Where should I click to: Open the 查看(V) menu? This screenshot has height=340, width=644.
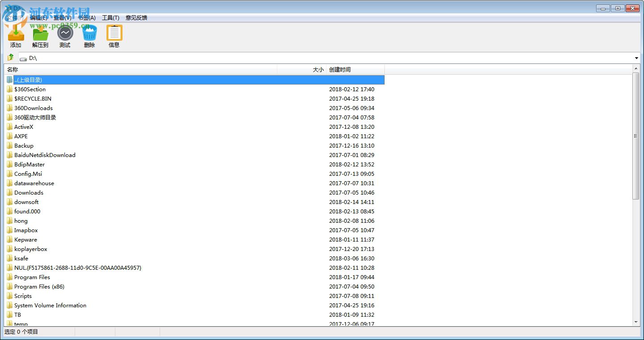click(x=63, y=18)
